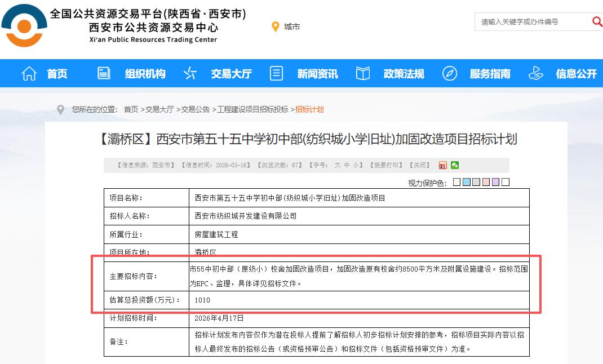603x364 pixels.
Task: Pick the blue eye-protection color swatch
Action: (x=466, y=181)
